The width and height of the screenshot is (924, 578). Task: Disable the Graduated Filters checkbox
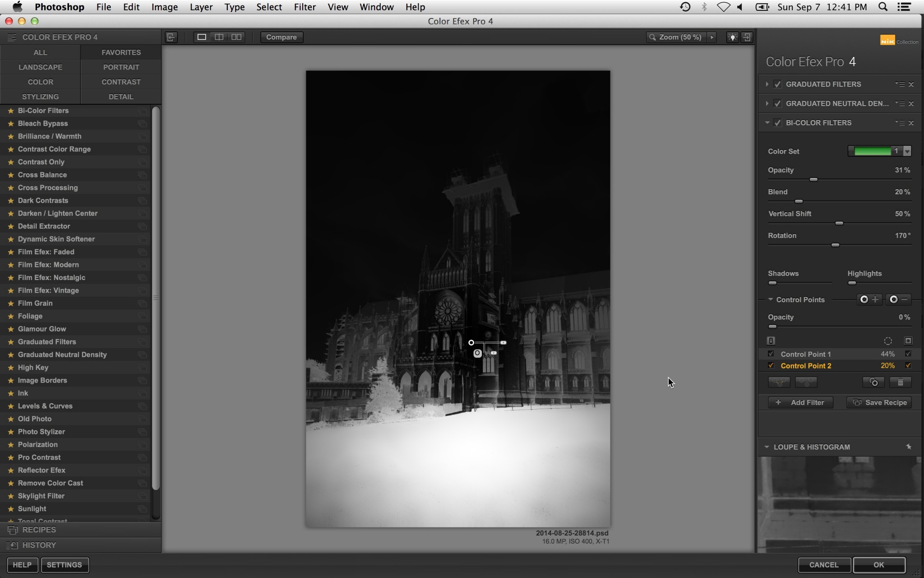tap(777, 84)
